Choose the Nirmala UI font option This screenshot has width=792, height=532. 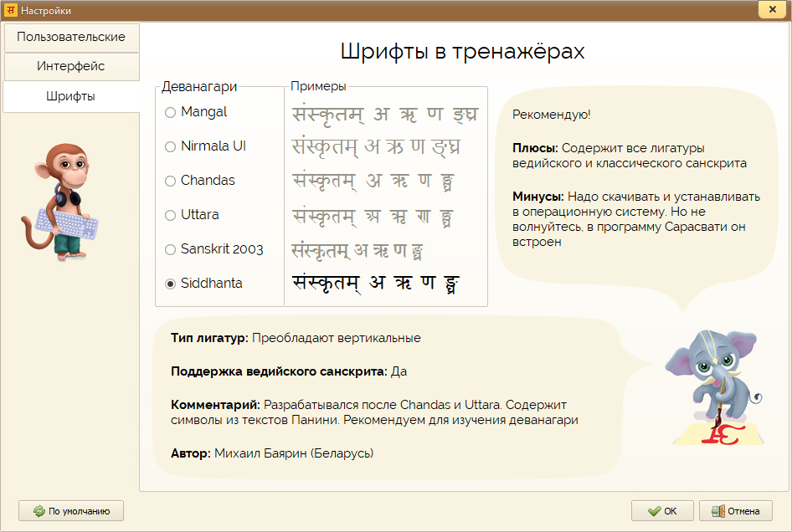(171, 146)
